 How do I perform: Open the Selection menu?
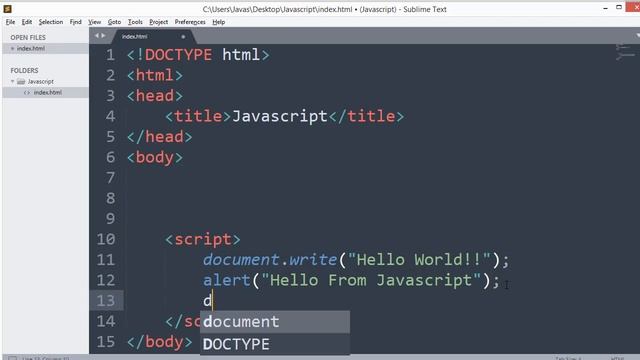tap(51, 22)
